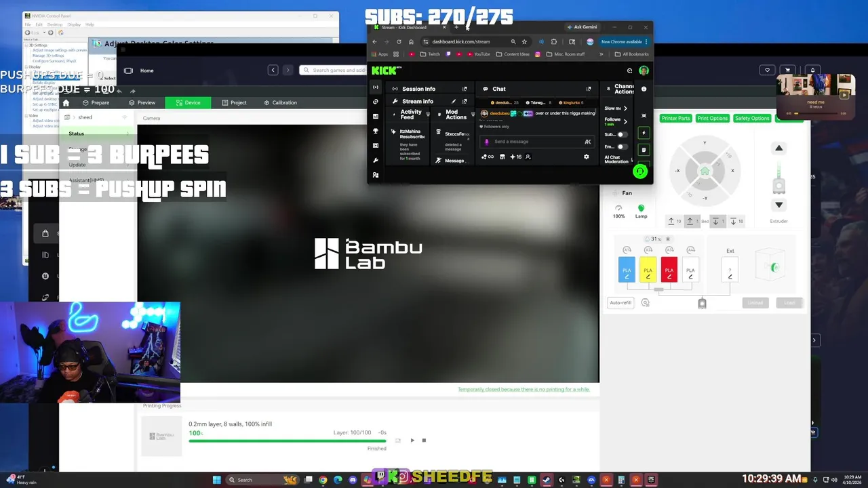Open the trophy icon in Kick sidebar
The width and height of the screenshot is (868, 488).
tap(376, 131)
